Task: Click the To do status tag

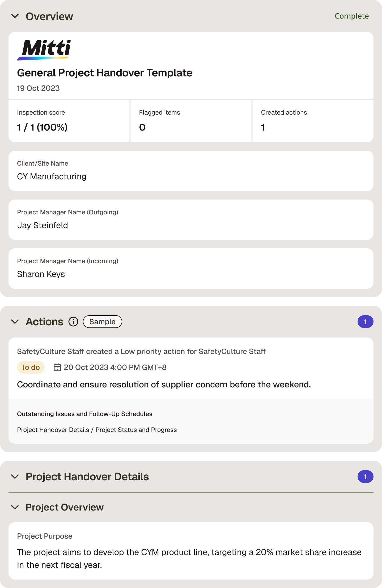Action: coord(31,367)
